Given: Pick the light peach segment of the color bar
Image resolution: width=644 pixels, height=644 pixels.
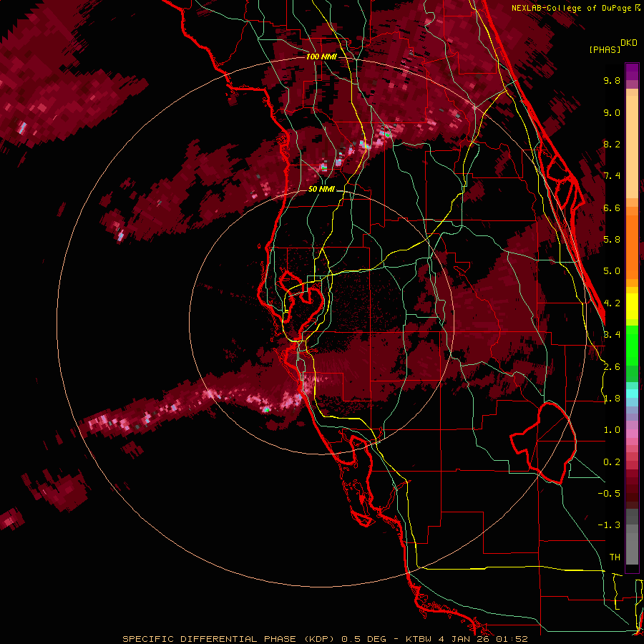Looking at the screenshot, I should point(632,147).
